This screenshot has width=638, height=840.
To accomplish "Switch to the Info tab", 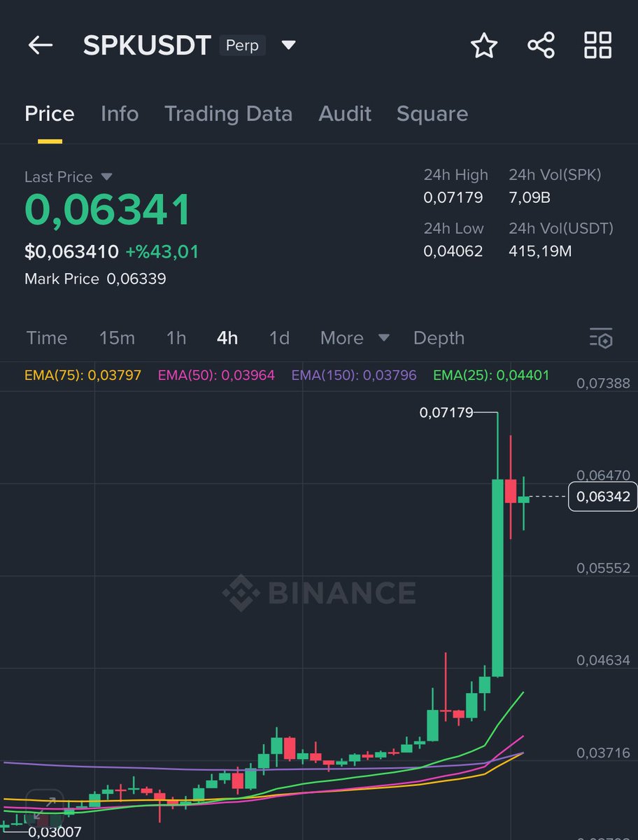I will pos(120,114).
